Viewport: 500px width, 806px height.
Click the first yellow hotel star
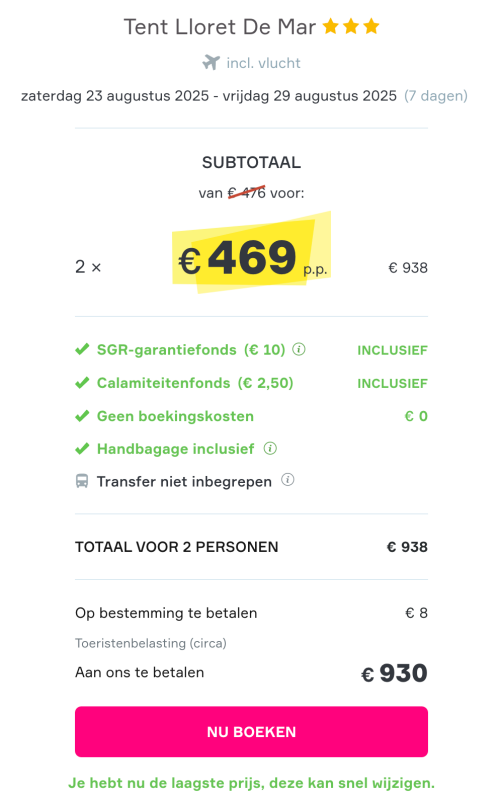(x=330, y=26)
